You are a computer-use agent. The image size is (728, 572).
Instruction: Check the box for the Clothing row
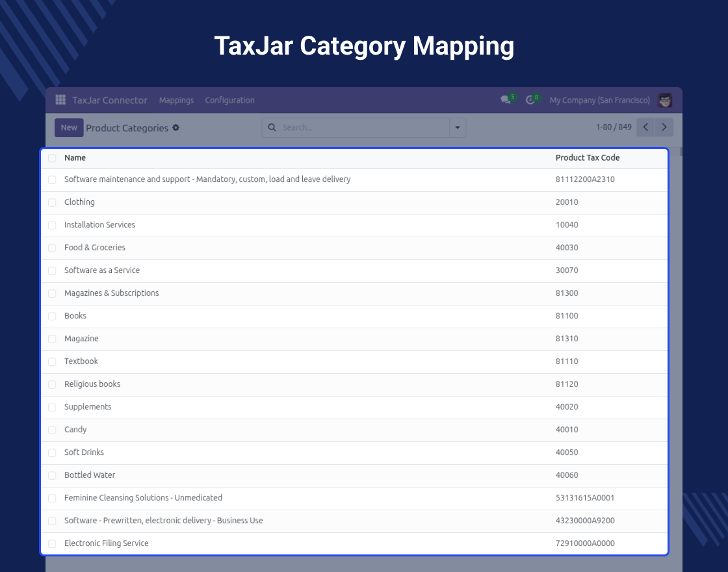click(52, 202)
